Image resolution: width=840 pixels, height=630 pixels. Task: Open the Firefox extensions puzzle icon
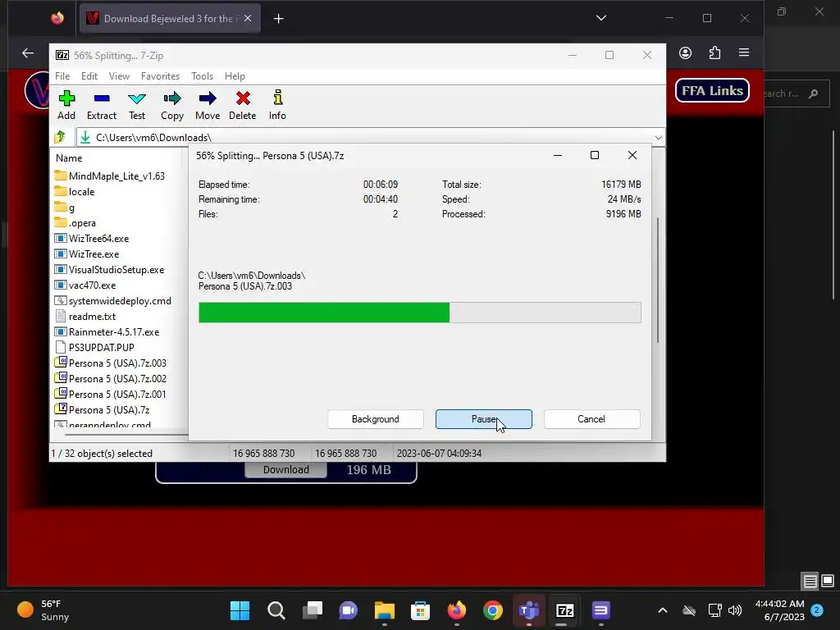(714, 52)
